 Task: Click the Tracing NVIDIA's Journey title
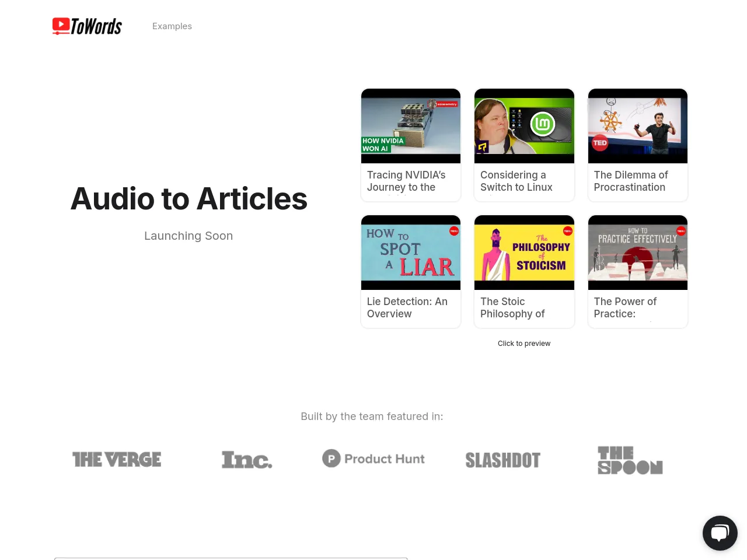pos(406,181)
